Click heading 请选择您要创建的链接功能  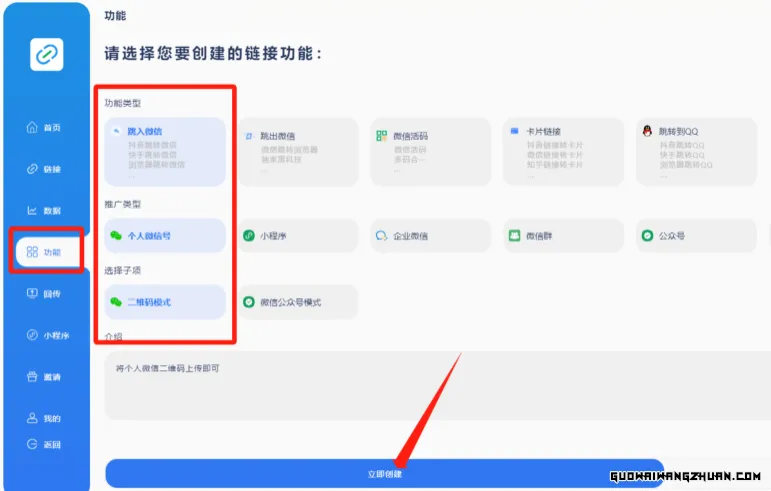pyautogui.click(x=213, y=53)
